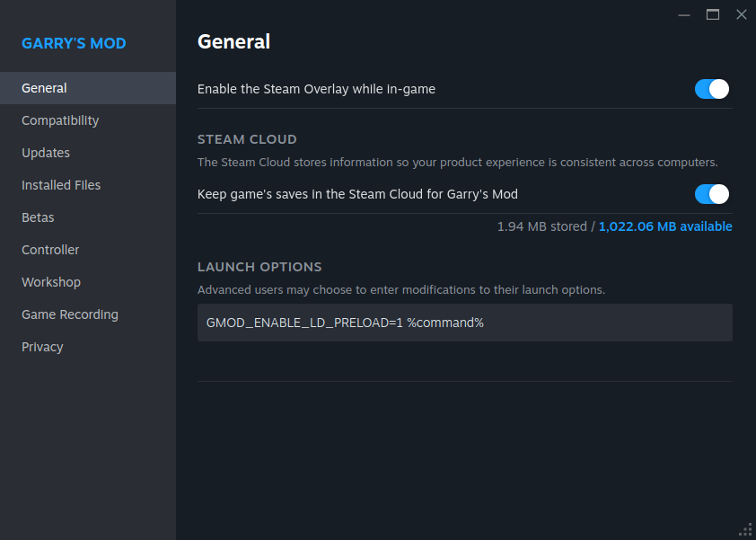Click the launch options input field
This screenshot has width=756, height=540.
tap(464, 322)
